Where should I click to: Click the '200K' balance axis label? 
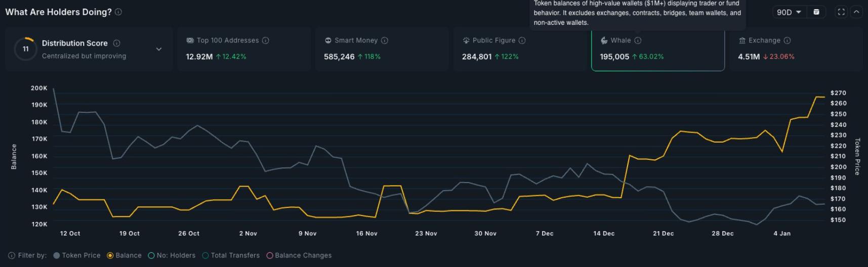(x=39, y=88)
